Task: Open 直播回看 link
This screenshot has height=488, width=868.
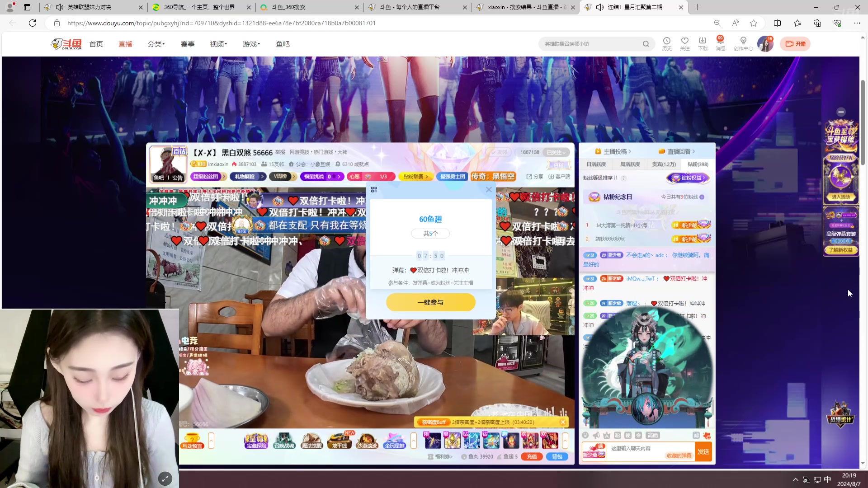Action: [677, 151]
